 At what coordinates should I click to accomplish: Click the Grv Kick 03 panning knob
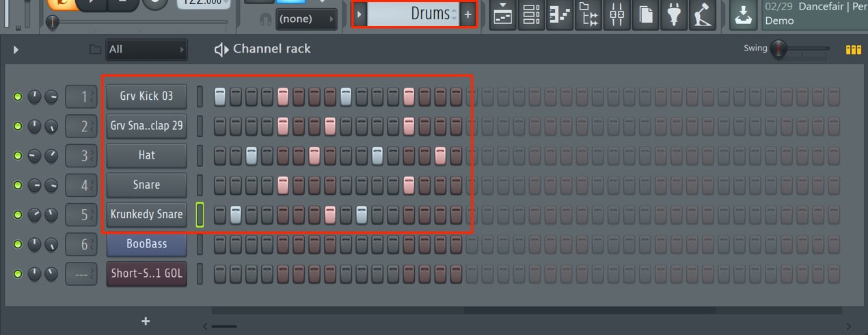pos(34,97)
